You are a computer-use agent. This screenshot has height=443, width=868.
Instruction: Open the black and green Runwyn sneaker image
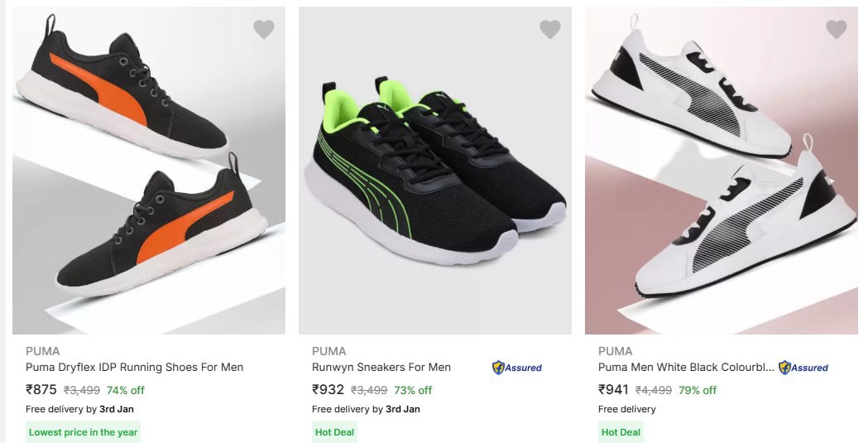435,170
